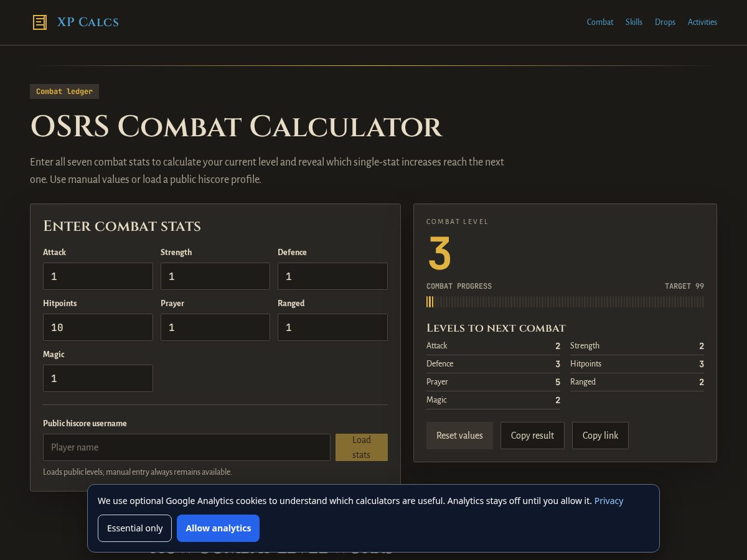Focus the Hitpoints level input

(x=98, y=327)
